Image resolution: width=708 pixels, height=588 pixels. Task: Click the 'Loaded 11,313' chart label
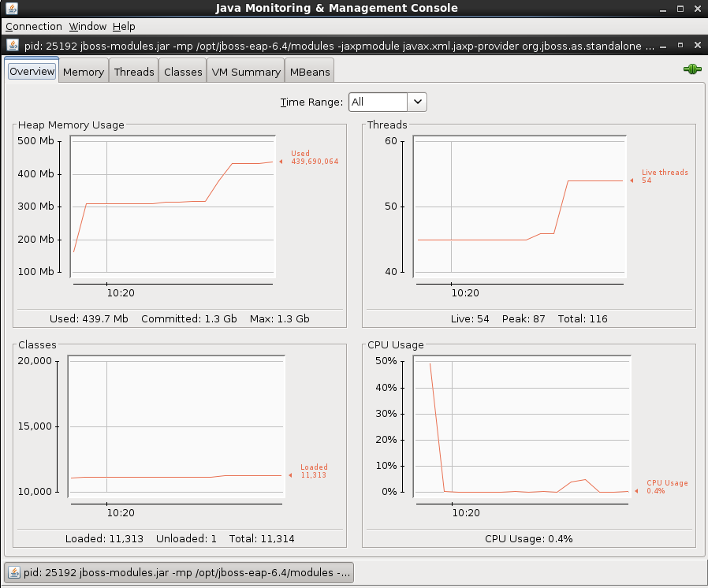[314, 471]
